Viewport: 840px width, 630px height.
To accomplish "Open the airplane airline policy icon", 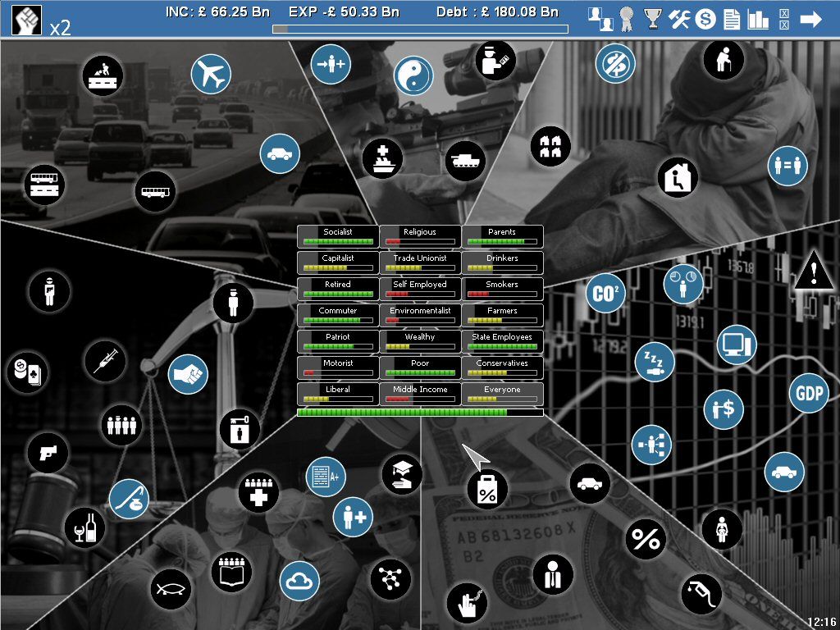I will tap(212, 75).
